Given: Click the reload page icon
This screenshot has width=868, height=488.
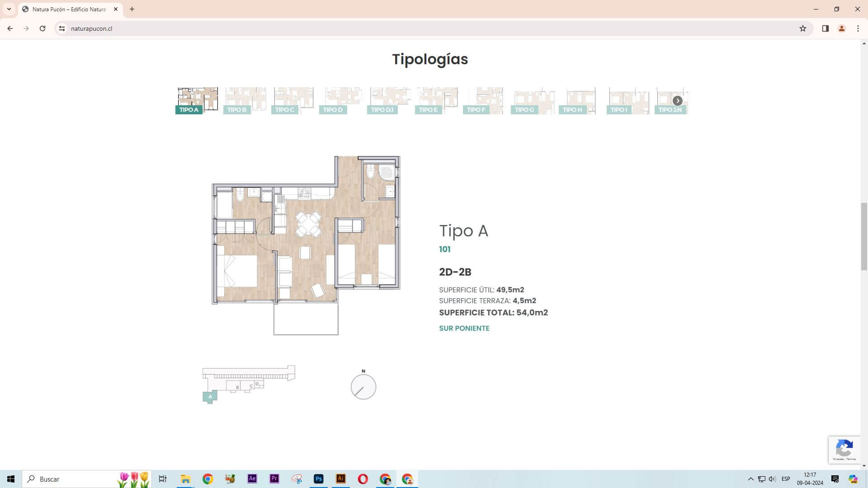Looking at the screenshot, I should [x=42, y=28].
